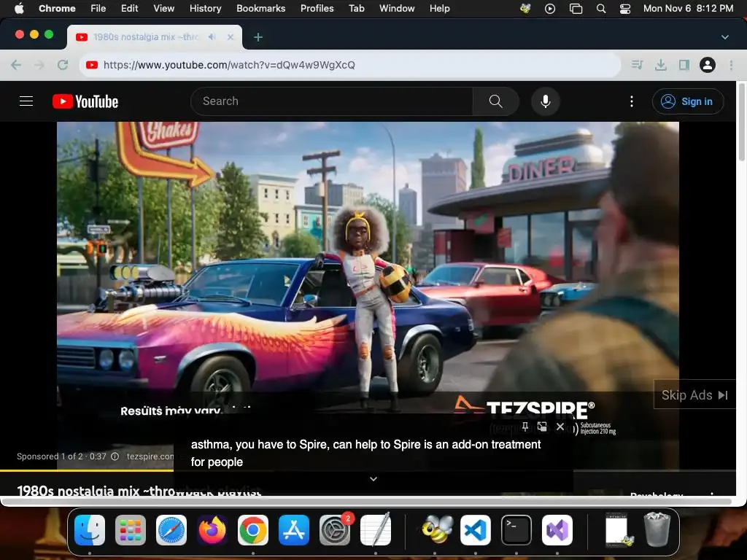Open the Chrome profile avatar
The image size is (747, 560).
coord(708,65)
